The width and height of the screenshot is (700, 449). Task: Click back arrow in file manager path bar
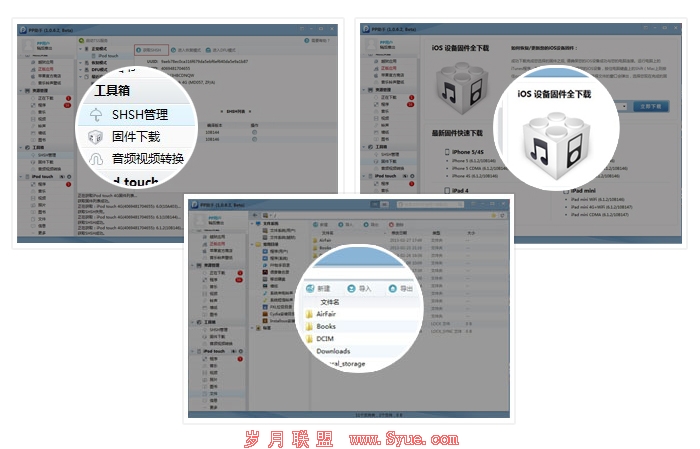click(x=255, y=215)
